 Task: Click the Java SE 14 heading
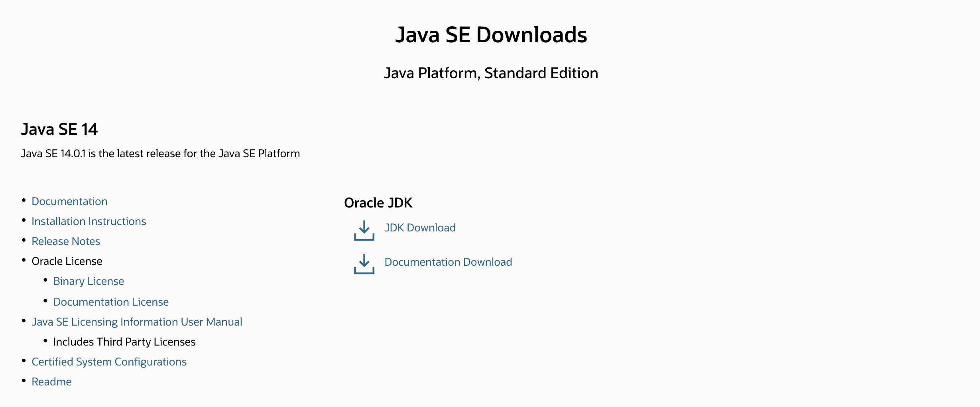(59, 129)
